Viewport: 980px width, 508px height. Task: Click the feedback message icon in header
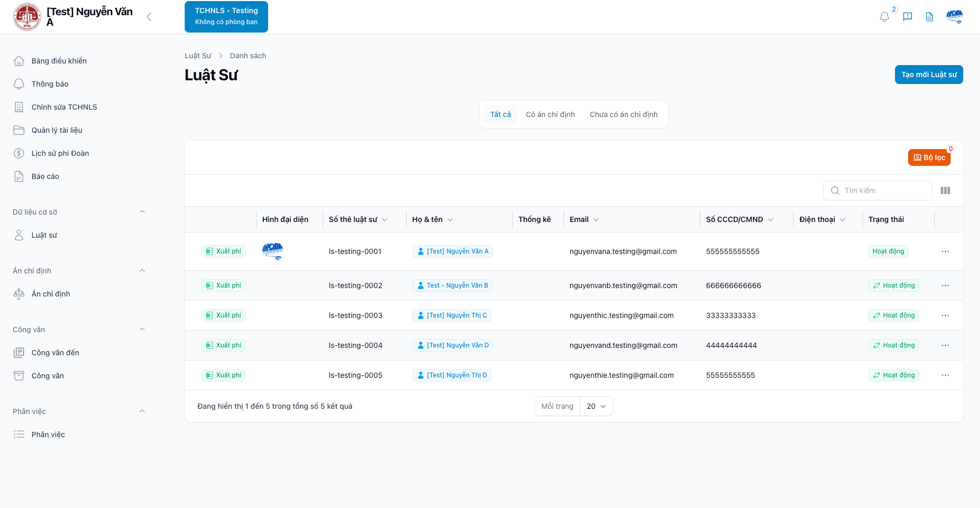907,17
